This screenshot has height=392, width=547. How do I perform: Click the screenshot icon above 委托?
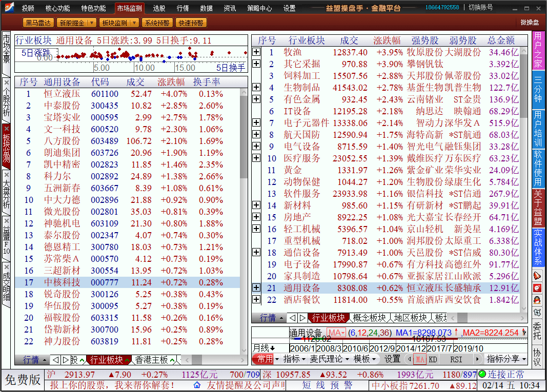[537, 313]
